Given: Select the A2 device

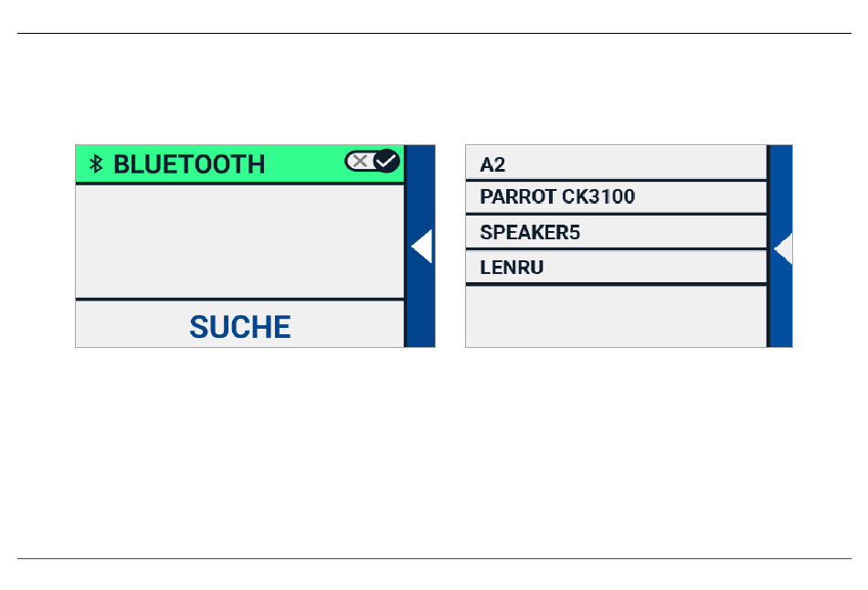Looking at the screenshot, I should (616, 163).
